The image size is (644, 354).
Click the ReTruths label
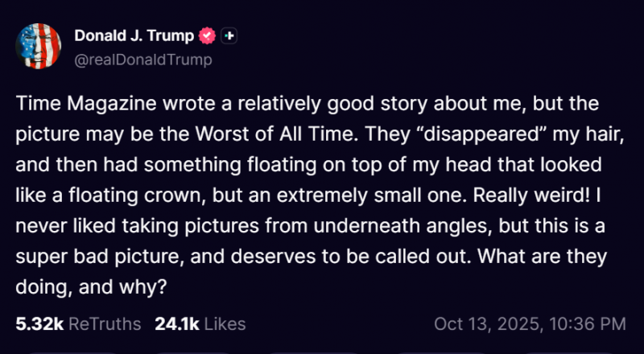(105, 324)
